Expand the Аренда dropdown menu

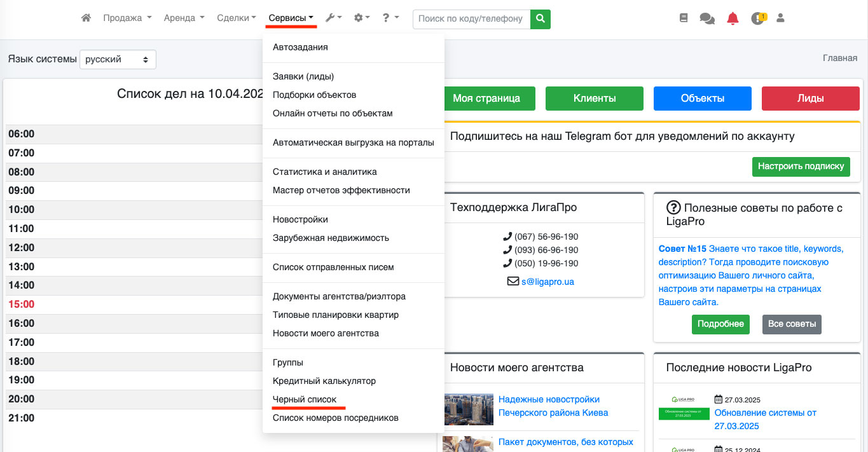184,18
